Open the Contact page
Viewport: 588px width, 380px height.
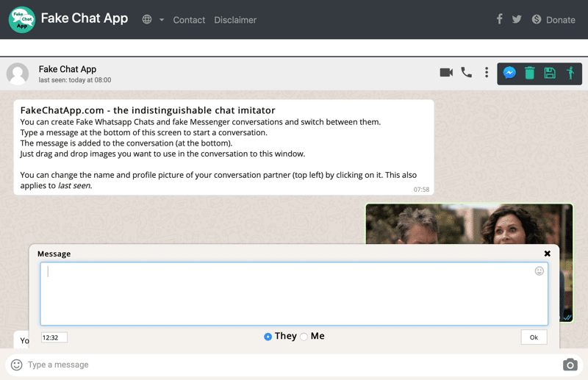pos(189,20)
